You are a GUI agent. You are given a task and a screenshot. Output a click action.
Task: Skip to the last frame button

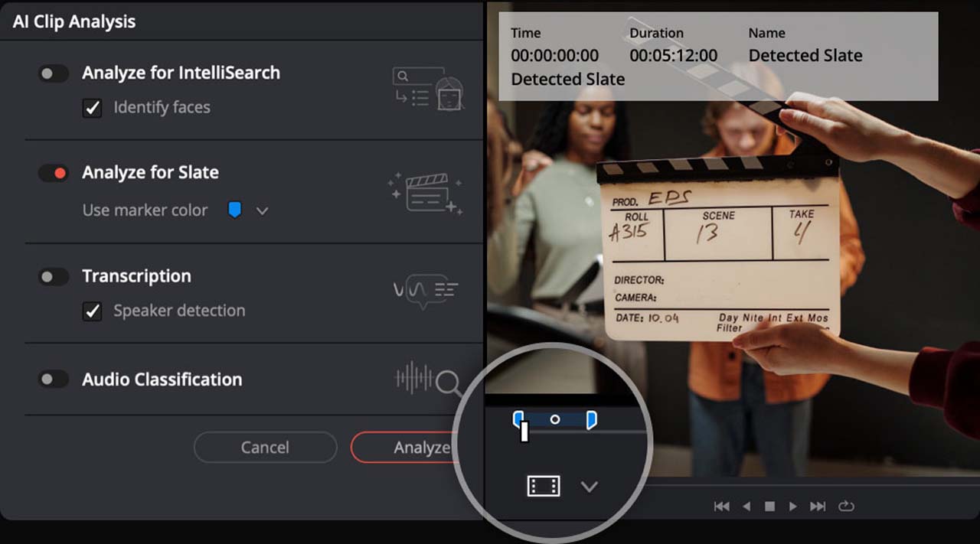(818, 507)
